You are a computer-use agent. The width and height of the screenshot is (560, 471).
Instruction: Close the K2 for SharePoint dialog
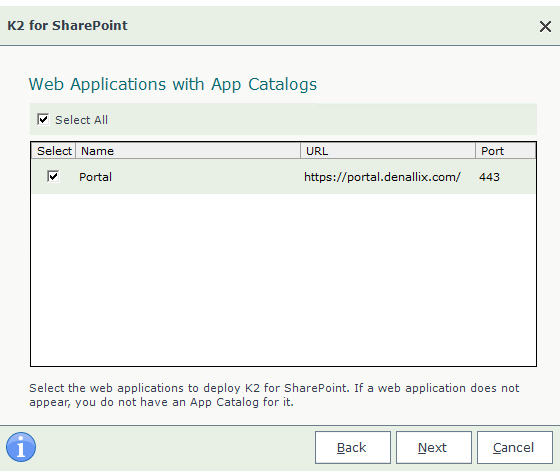pos(545,26)
